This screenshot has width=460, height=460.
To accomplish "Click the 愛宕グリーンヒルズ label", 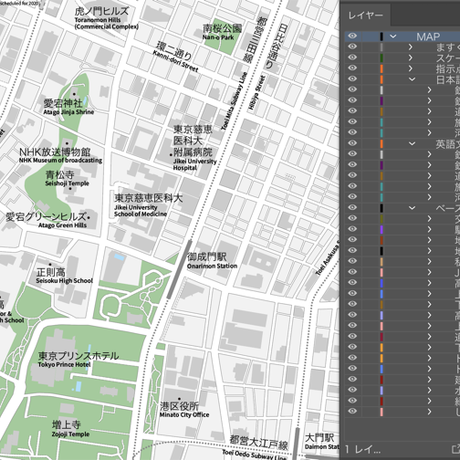I will (46, 217).
